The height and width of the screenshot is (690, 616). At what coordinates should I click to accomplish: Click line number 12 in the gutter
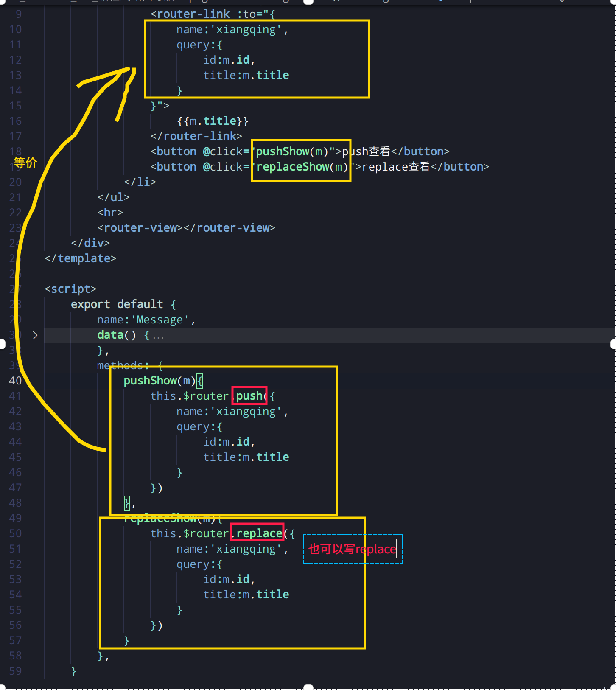click(15, 60)
